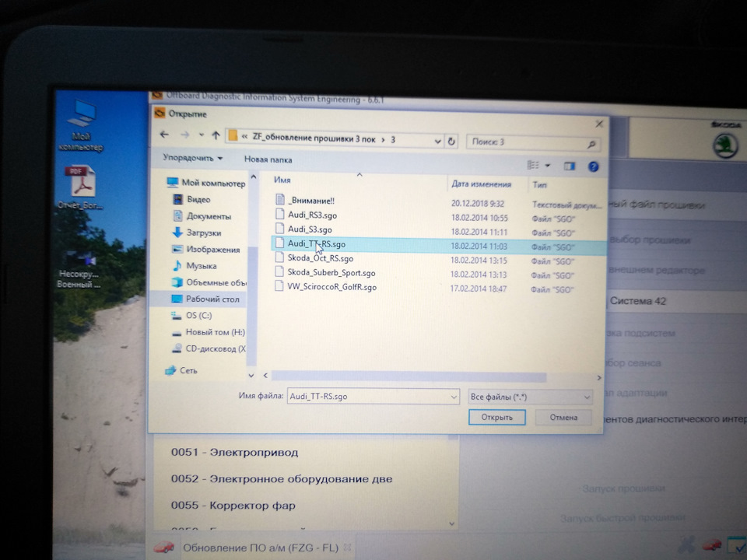Toggle the preview pane icon
The image size is (747, 560).
pyautogui.click(x=570, y=166)
